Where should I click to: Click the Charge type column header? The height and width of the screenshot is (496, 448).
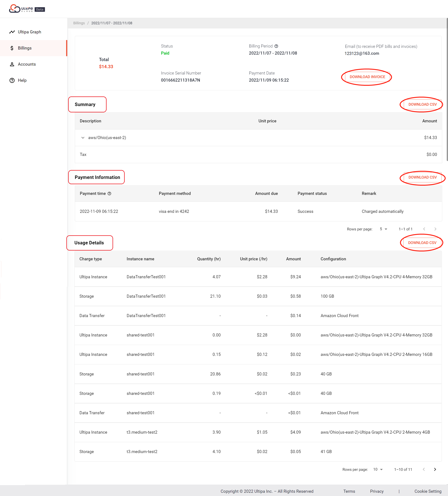91,259
